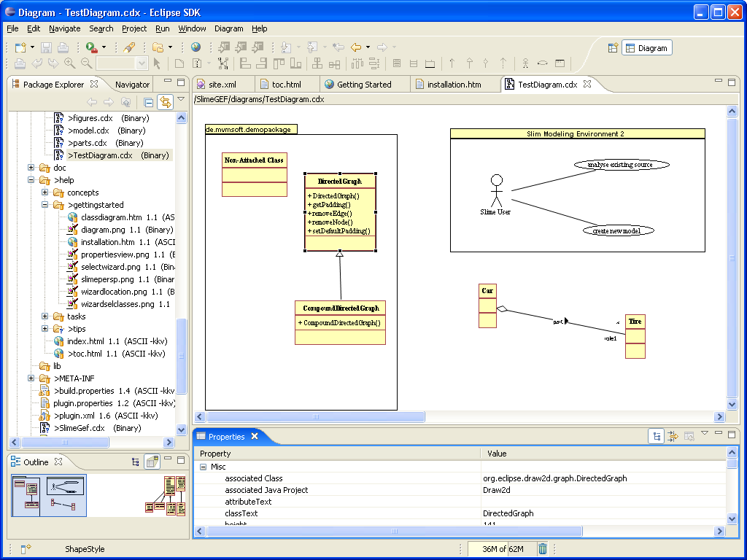Click Package Explorer vertical scrollbar thumb
Image resolution: width=747 pixels, height=560 pixels.
[x=181, y=356]
